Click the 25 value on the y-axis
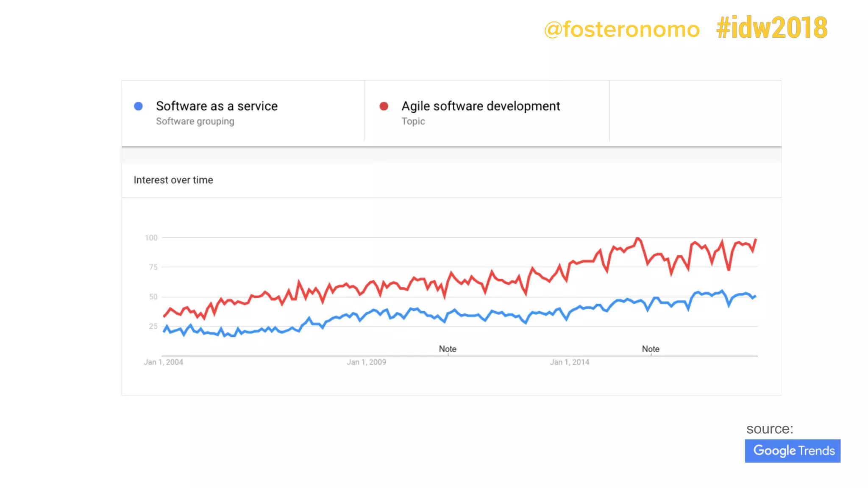868x488 pixels. point(153,326)
